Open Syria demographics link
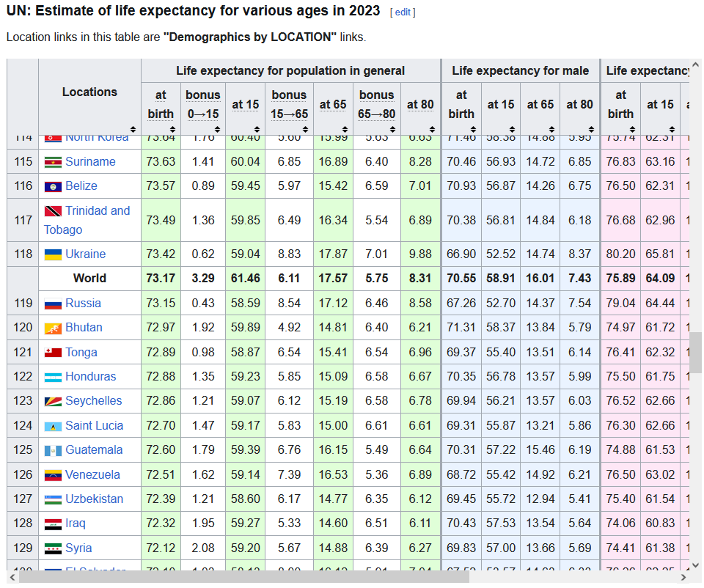 tap(78, 548)
